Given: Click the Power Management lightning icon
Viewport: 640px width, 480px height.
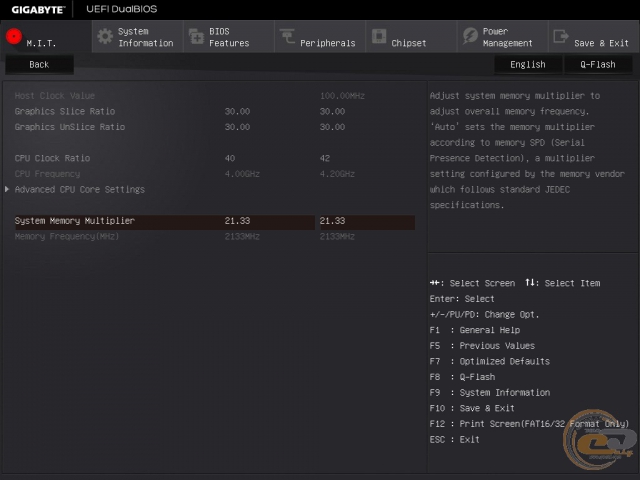Looking at the screenshot, I should (x=470, y=36).
